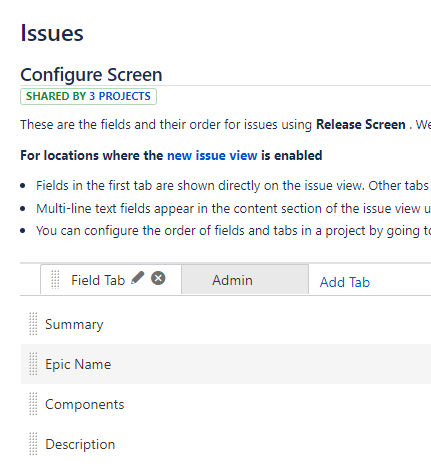Click the Configure Screen heading
The width and height of the screenshot is (431, 466).
[91, 75]
